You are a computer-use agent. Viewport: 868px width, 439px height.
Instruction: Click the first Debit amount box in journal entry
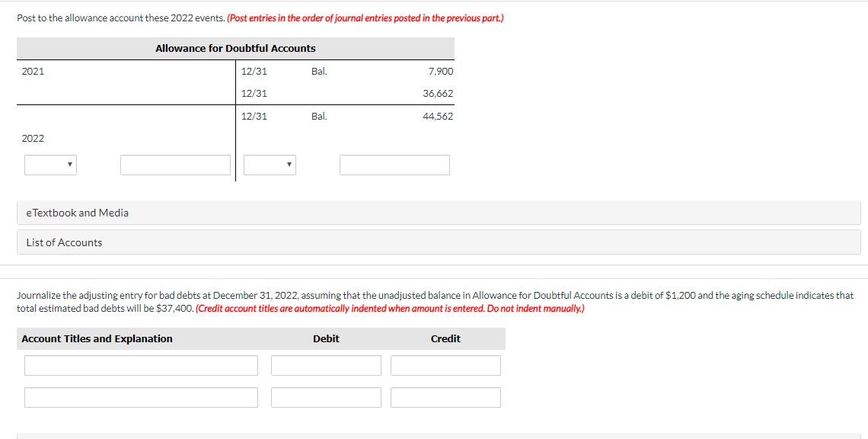(x=326, y=365)
